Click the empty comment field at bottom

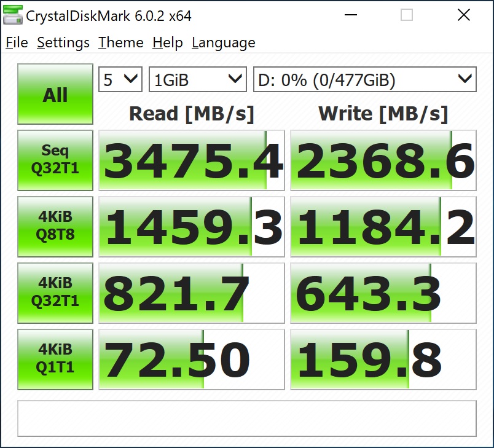click(x=247, y=419)
